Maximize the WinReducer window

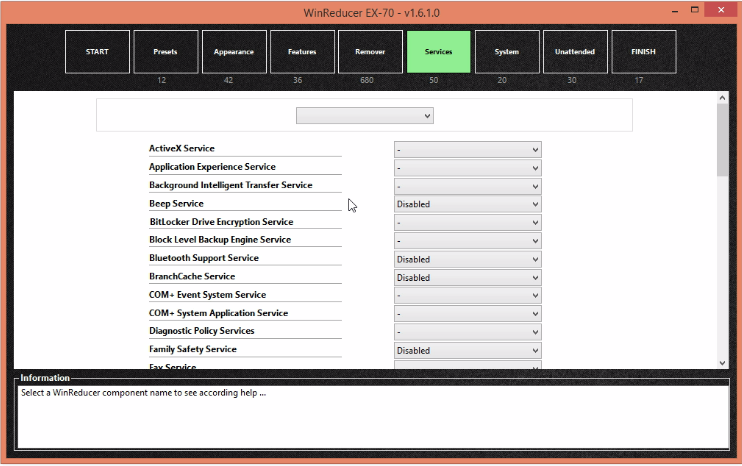point(695,10)
